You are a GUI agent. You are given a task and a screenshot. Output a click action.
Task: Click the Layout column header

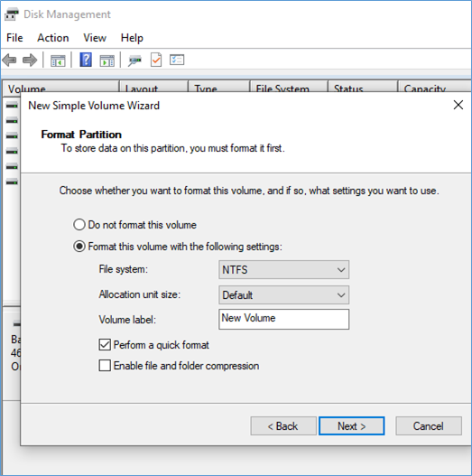coord(153,87)
